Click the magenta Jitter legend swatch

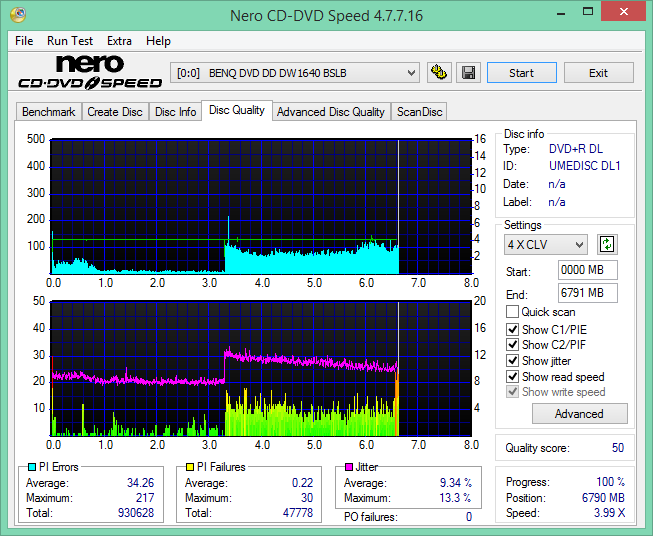(x=349, y=467)
